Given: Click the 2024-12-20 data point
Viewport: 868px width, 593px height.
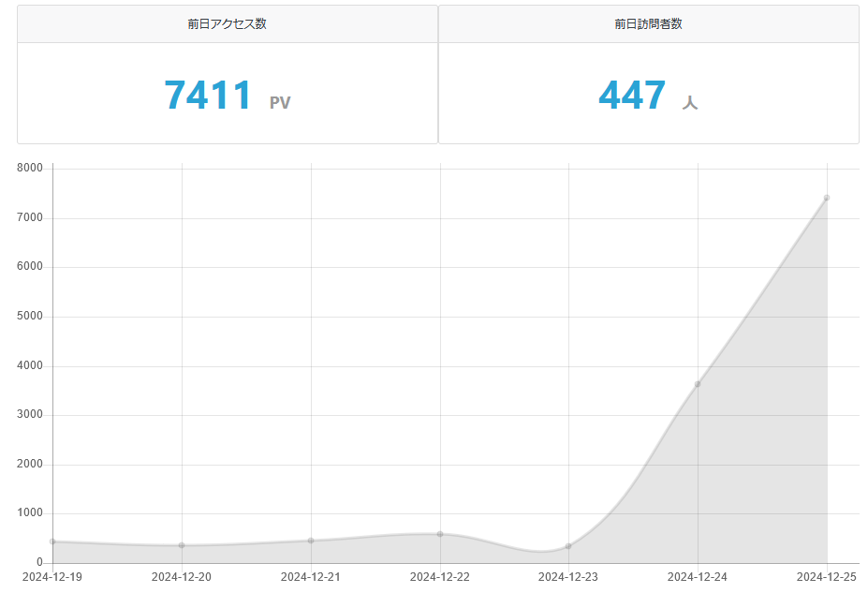Looking at the screenshot, I should pyautogui.click(x=182, y=545).
